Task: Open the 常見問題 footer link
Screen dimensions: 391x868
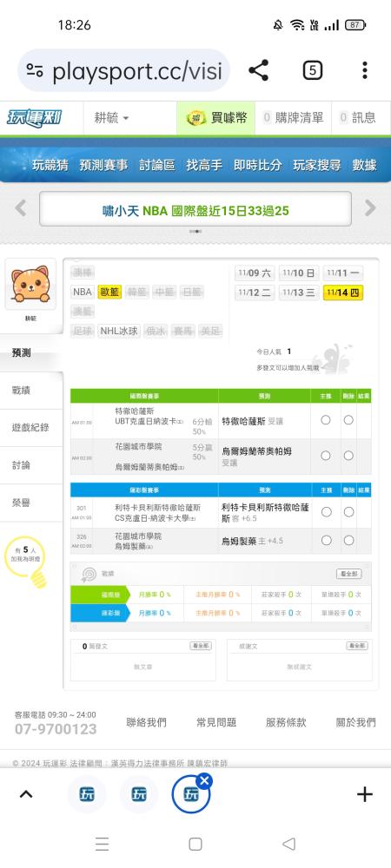Action: click(216, 722)
